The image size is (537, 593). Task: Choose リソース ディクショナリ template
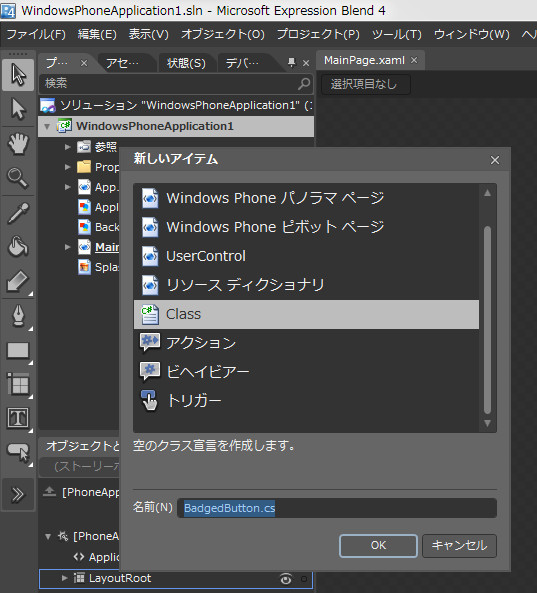tap(306, 285)
